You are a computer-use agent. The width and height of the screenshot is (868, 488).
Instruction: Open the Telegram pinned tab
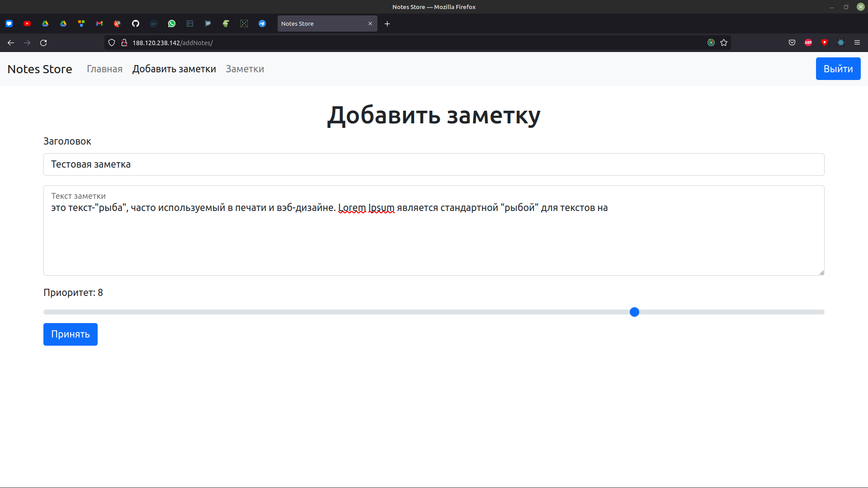(262, 23)
